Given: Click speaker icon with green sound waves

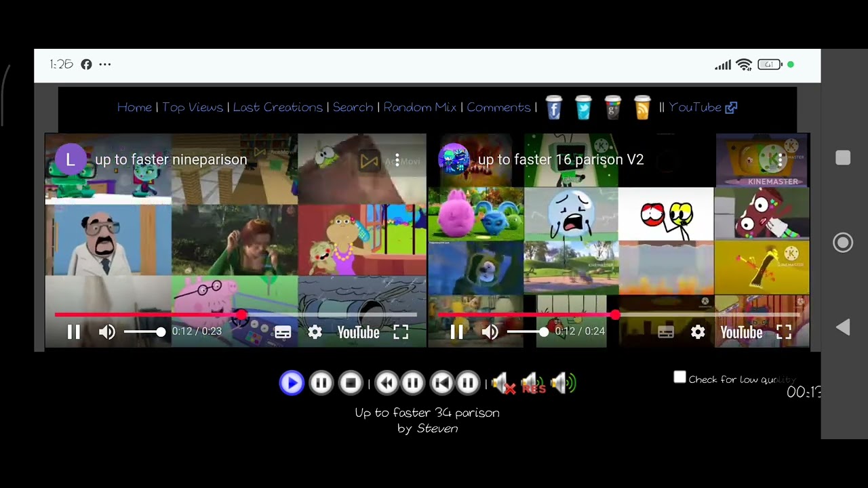Looking at the screenshot, I should click(563, 384).
